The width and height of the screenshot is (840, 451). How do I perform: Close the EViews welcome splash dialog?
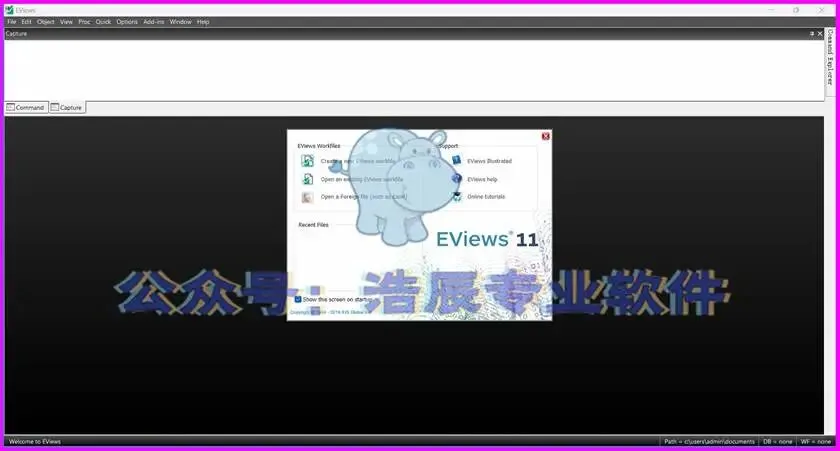coord(545,137)
